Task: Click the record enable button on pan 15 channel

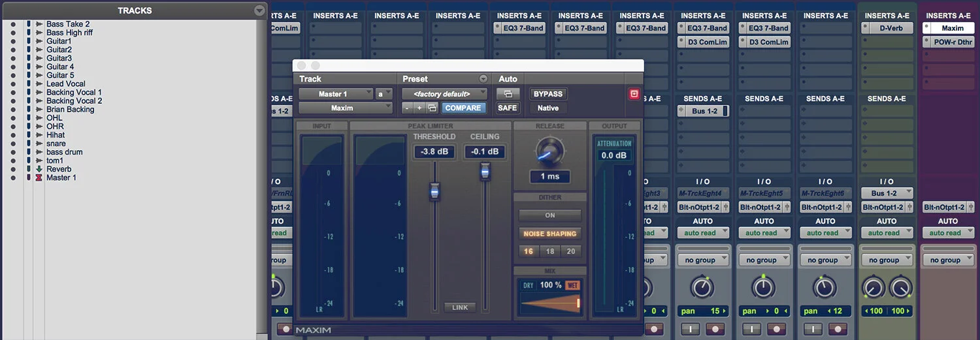Action: tap(715, 328)
